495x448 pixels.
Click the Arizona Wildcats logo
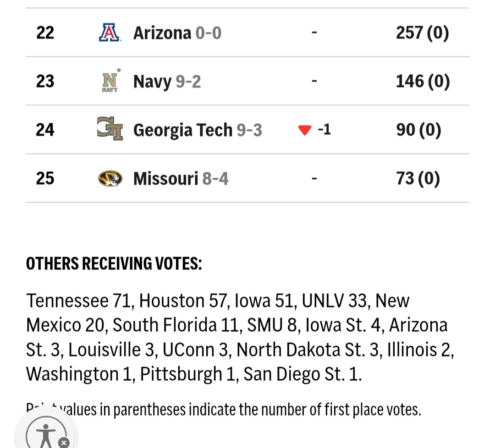point(110,33)
